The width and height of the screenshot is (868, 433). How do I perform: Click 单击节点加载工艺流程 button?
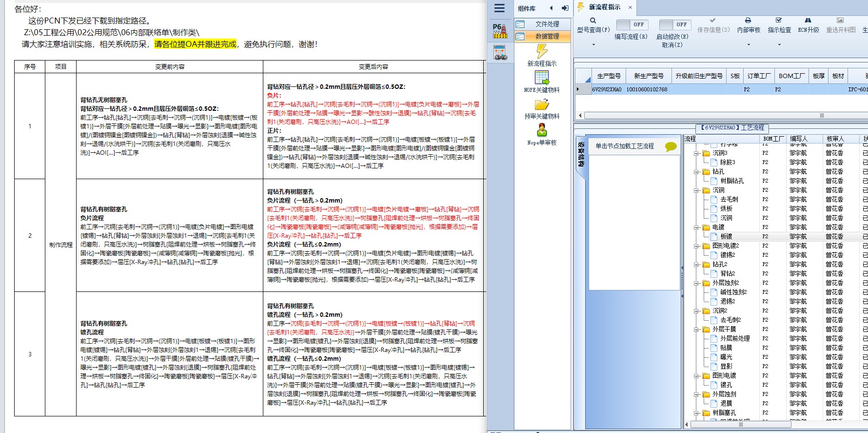625,146
